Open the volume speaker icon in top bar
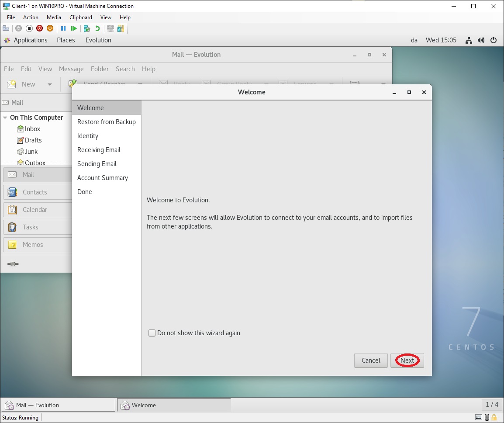 (481, 40)
